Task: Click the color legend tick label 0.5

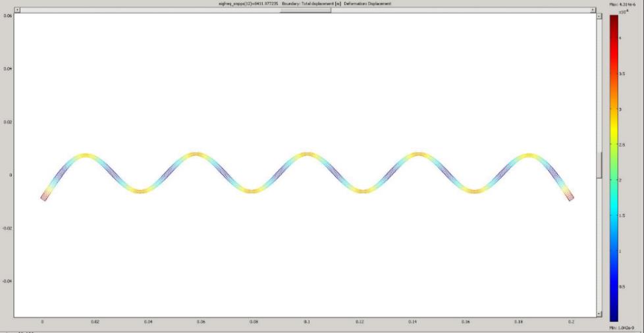Action: point(622,287)
